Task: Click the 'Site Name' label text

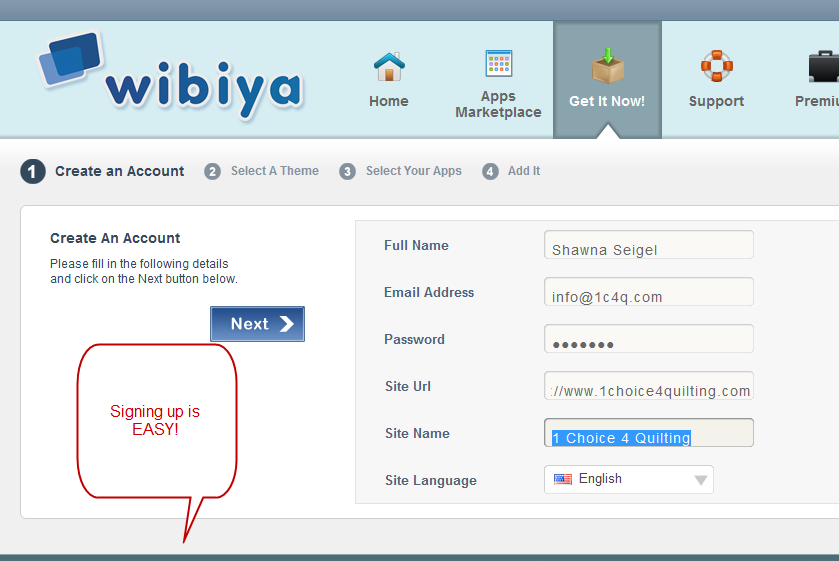Action: (417, 434)
